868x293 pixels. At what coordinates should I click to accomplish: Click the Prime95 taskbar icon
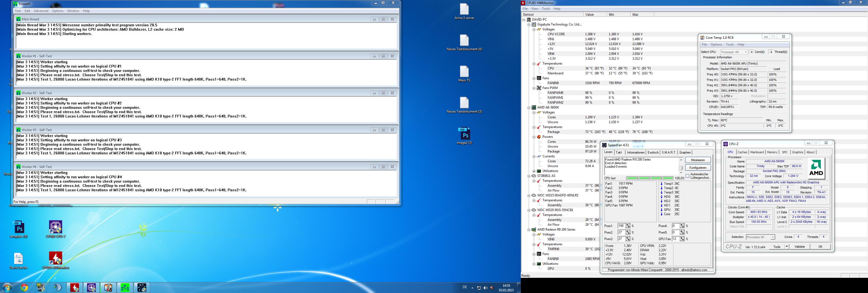[x=125, y=288]
